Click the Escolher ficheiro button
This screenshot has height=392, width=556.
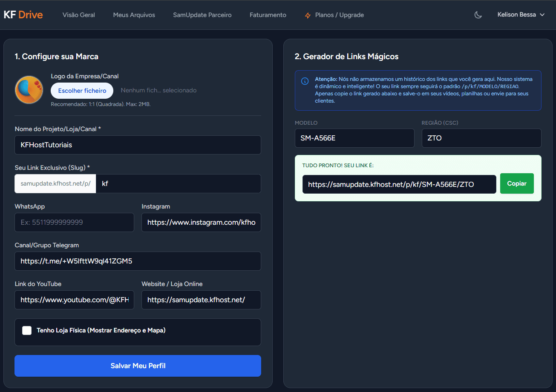82,91
